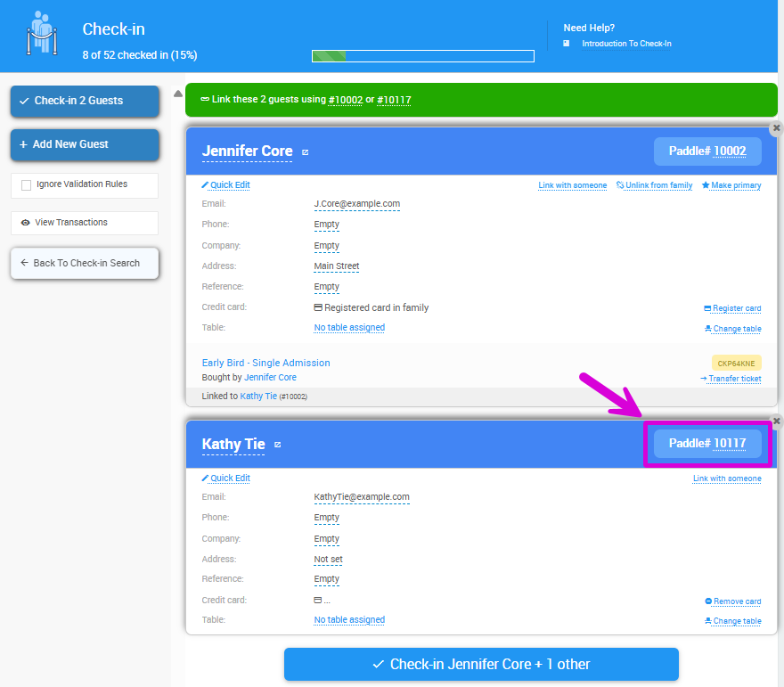Open Quick Edit for Jennifer Core

(226, 185)
